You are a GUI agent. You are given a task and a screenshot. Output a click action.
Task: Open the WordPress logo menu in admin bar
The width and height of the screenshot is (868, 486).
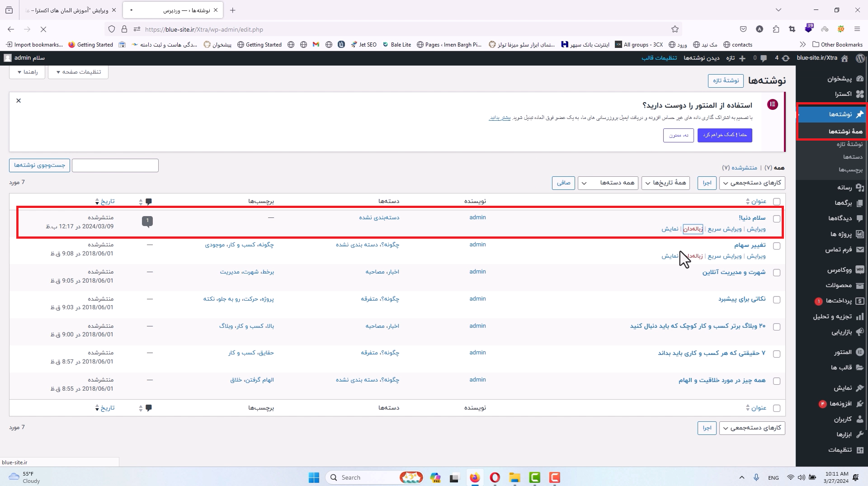pyautogui.click(x=860, y=58)
